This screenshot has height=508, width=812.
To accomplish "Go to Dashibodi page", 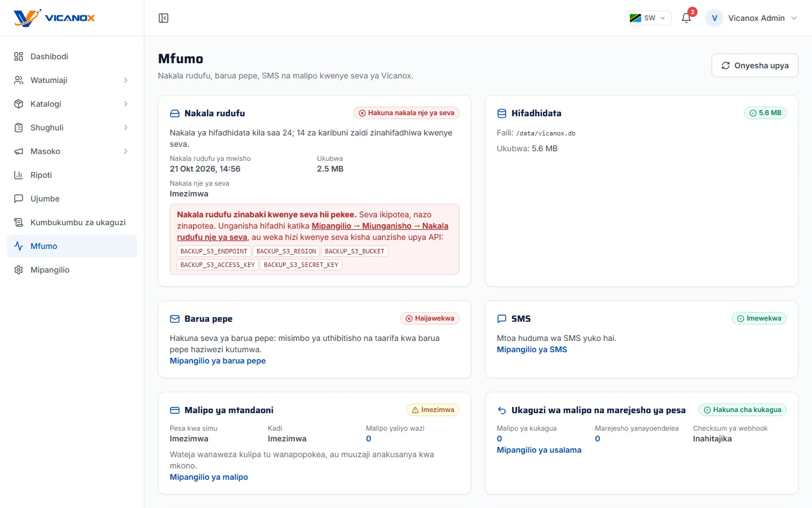I will [72, 56].
